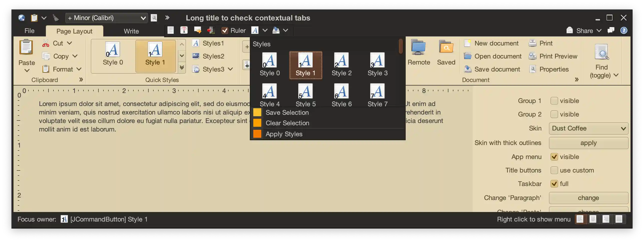Choose Style 2 in Styles popup
Screen dimensions: 644x242
341,65
